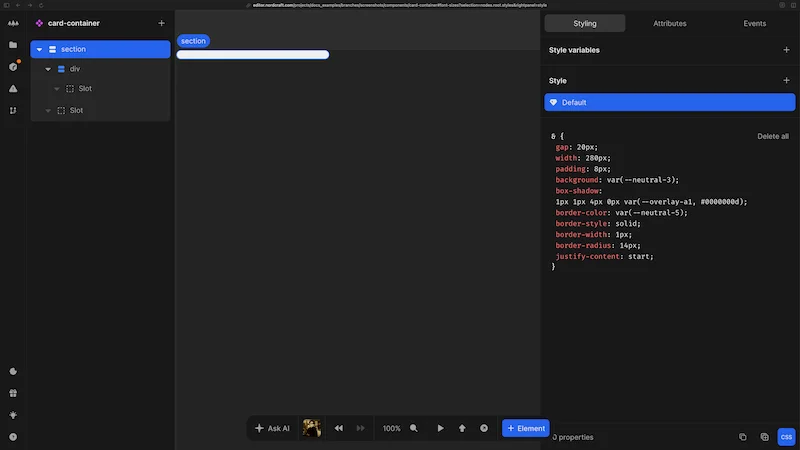Click the lightbulb icon in sidebar
The height and width of the screenshot is (450, 800).
13,415
